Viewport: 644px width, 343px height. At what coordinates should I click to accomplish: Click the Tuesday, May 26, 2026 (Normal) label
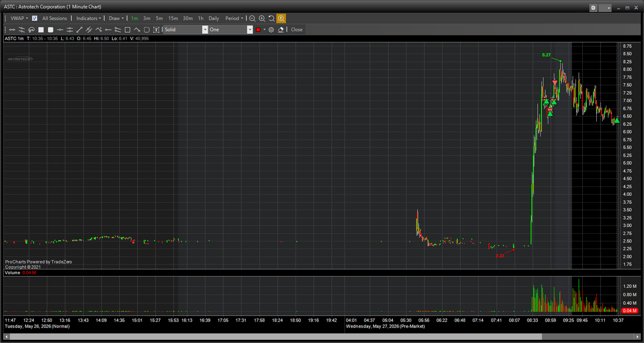[37, 326]
